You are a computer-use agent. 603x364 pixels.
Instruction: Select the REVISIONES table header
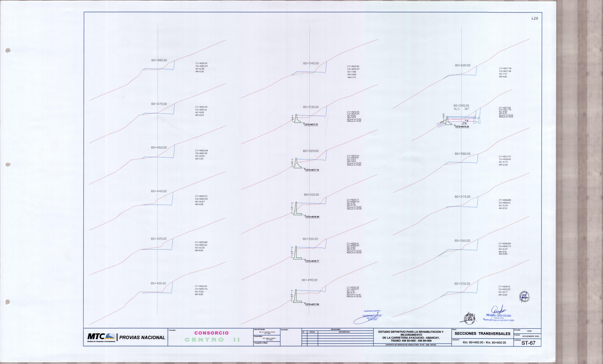335,329
